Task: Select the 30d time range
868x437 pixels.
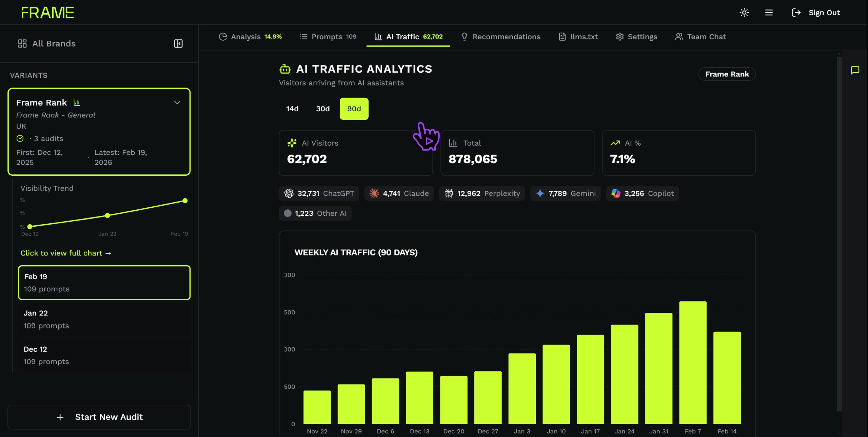Action: coord(323,109)
